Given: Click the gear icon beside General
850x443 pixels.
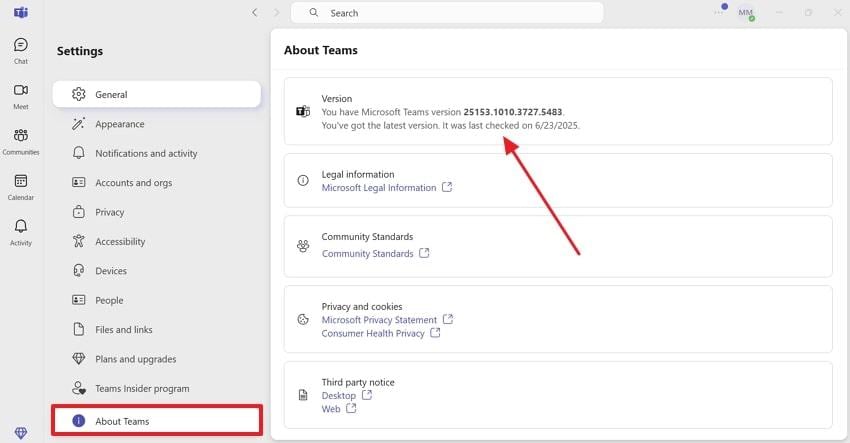Looking at the screenshot, I should pyautogui.click(x=79, y=94).
